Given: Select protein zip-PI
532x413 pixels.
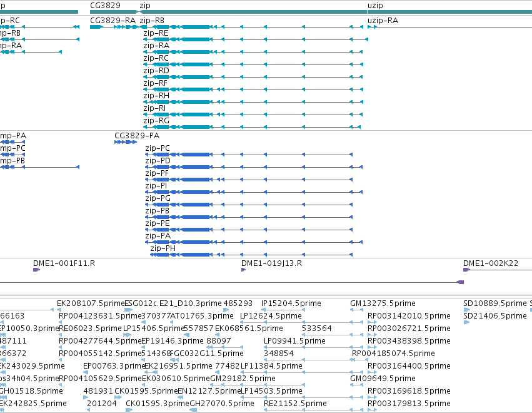Looking at the screenshot, I should [x=156, y=186].
